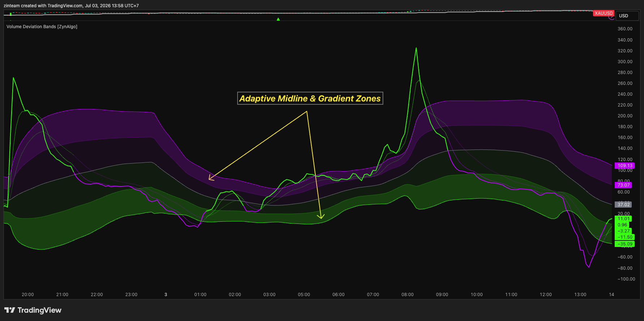The width and height of the screenshot is (644, 321).
Task: Click the 160.00 price scale label
Action: click(625, 138)
